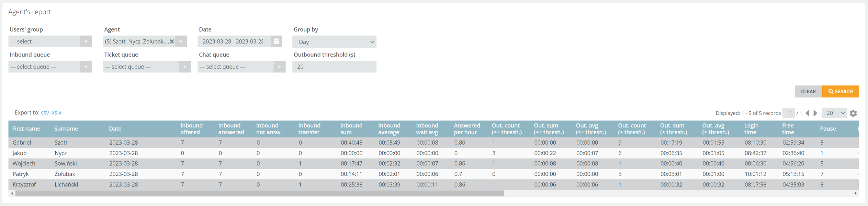This screenshot has width=868, height=206.
Task: Open table settings gear icon
Action: (853, 113)
